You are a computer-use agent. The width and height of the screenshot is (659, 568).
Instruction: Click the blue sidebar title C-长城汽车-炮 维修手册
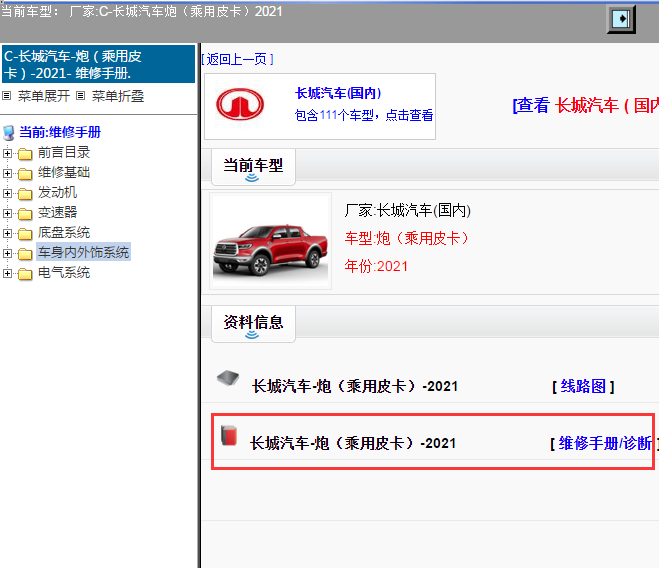pyautogui.click(x=98, y=64)
